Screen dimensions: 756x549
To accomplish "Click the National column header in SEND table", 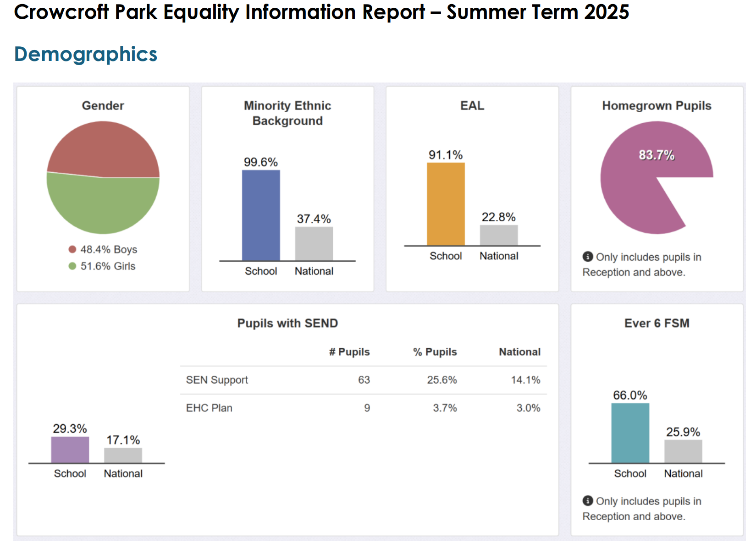I will pyautogui.click(x=519, y=352).
